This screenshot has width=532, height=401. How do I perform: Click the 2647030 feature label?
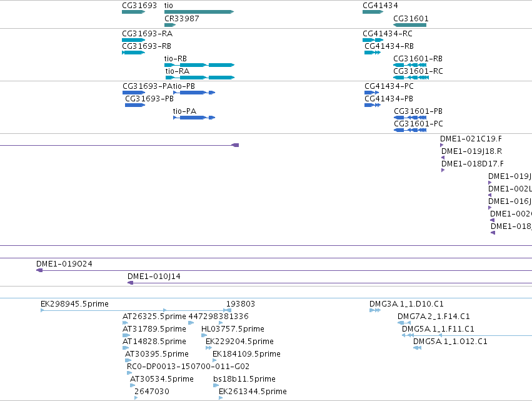point(152,392)
